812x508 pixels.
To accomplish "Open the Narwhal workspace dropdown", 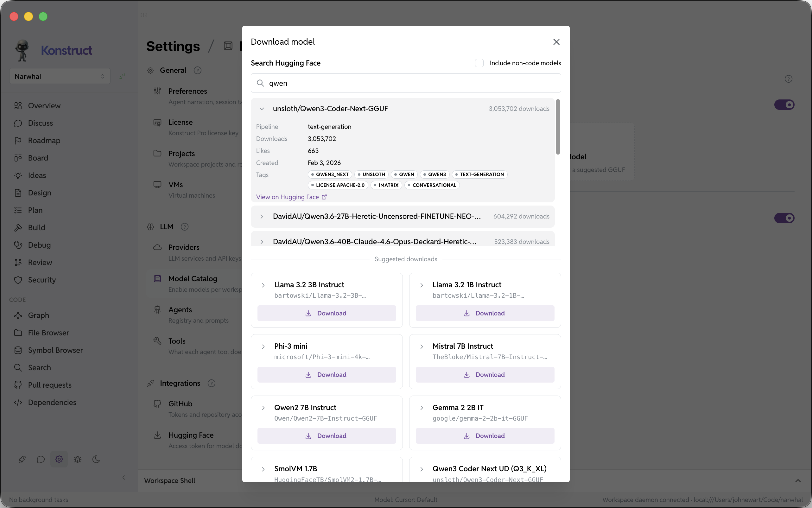I will tap(60, 77).
